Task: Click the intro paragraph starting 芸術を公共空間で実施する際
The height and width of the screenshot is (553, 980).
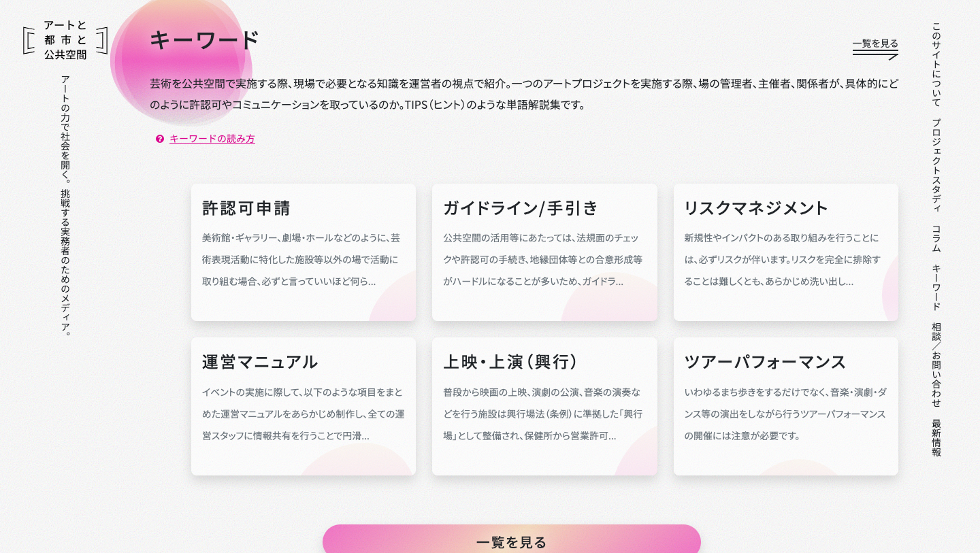Action: pyautogui.click(x=524, y=95)
